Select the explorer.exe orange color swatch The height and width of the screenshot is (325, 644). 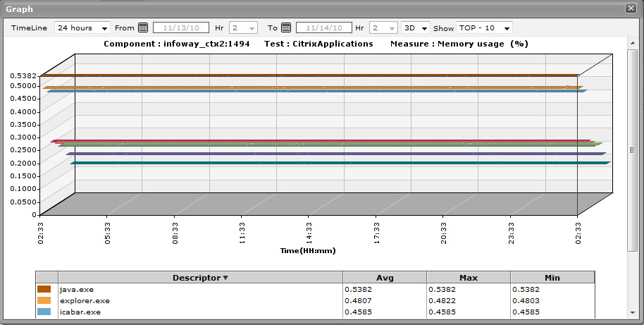pyautogui.click(x=44, y=300)
